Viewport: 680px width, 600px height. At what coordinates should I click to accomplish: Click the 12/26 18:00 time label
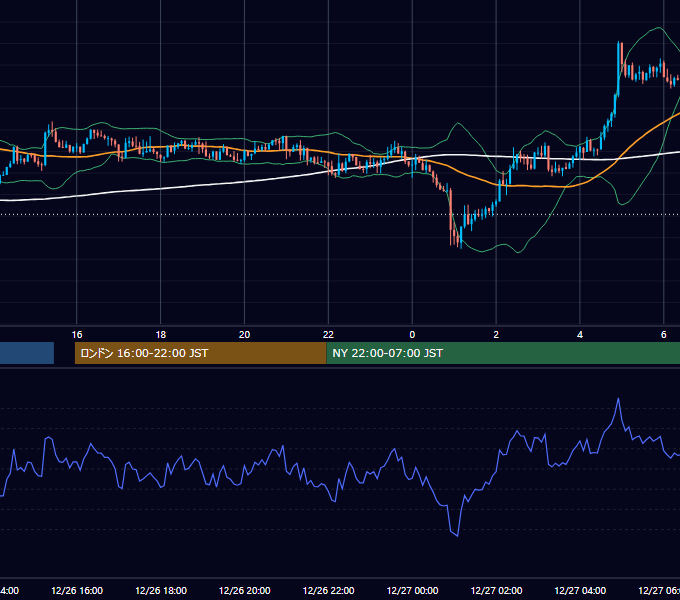pyautogui.click(x=161, y=590)
